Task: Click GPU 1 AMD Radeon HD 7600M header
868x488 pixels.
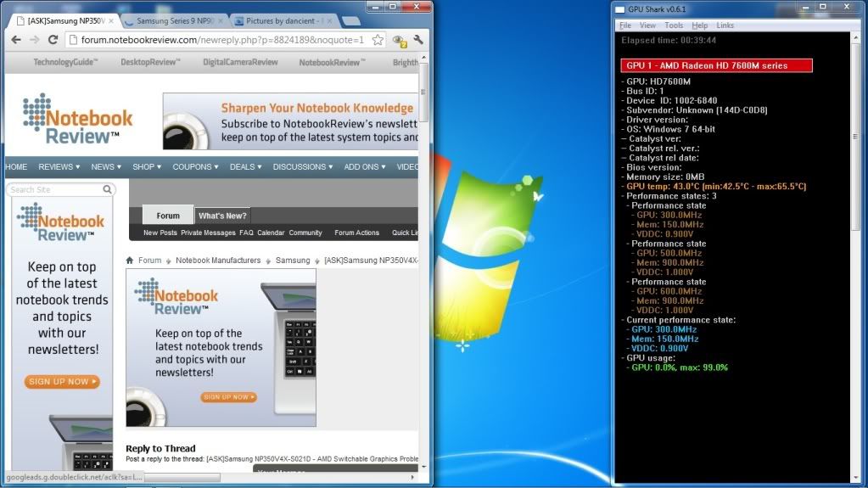Action: [x=716, y=65]
